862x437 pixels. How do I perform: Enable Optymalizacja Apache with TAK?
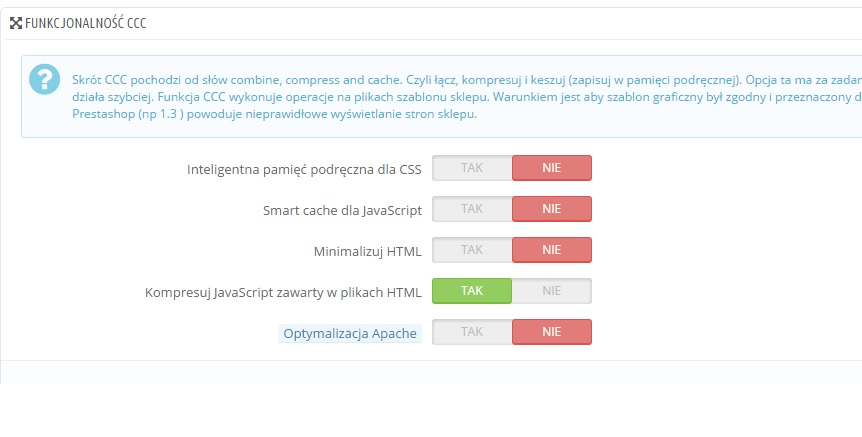pos(472,332)
